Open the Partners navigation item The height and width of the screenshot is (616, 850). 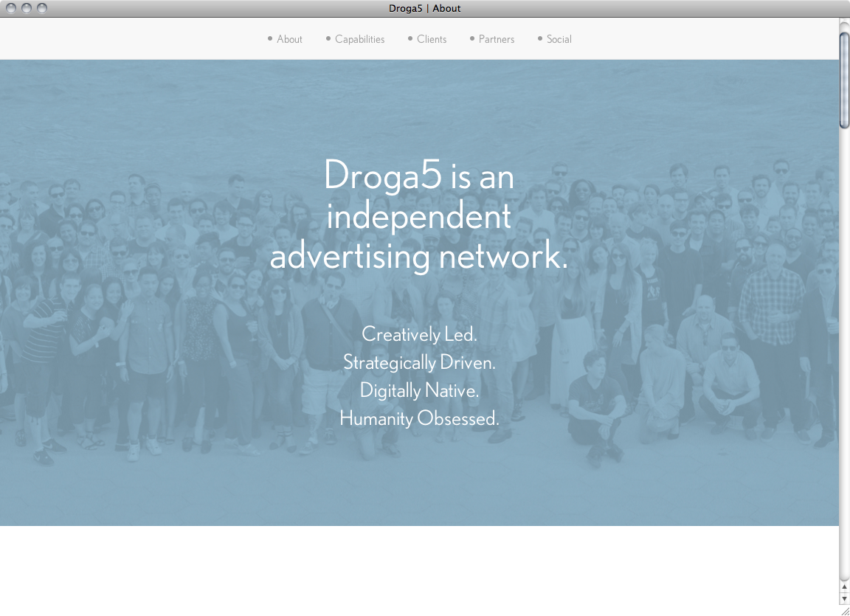pos(497,39)
